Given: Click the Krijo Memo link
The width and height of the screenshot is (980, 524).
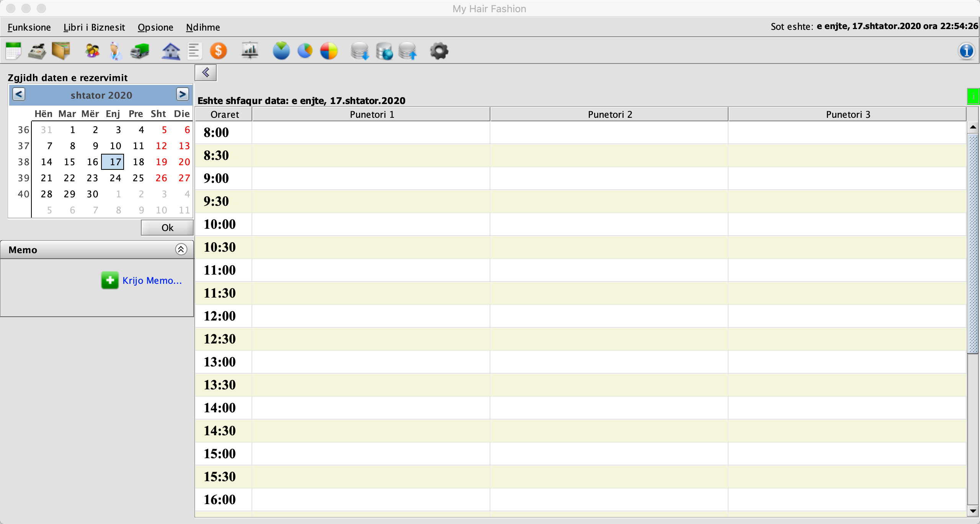Looking at the screenshot, I should coord(152,280).
